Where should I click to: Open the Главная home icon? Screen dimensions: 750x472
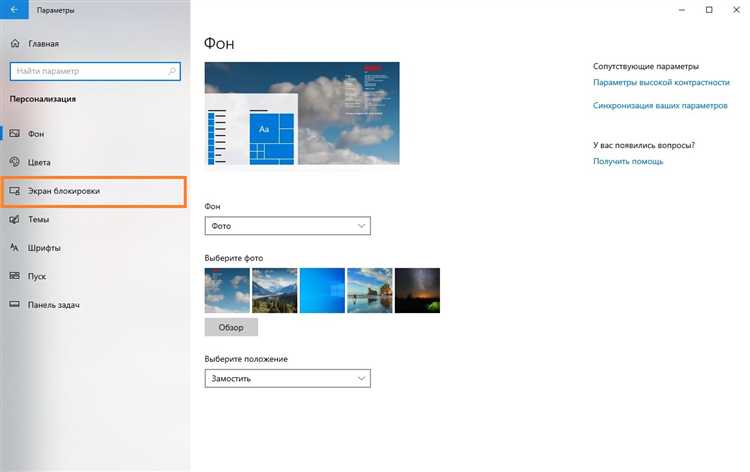point(15,44)
